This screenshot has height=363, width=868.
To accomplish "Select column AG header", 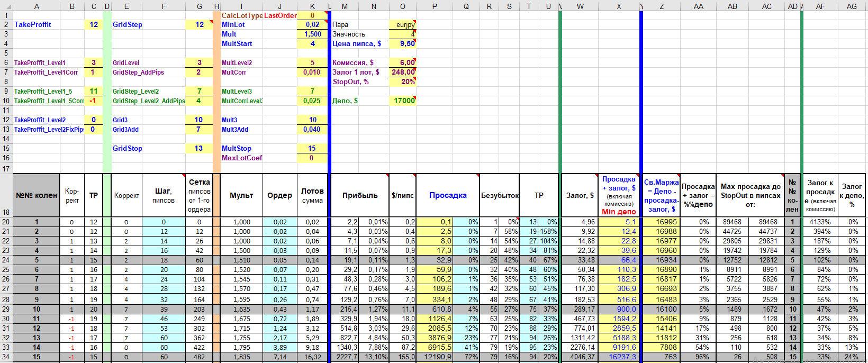I will (852, 6).
